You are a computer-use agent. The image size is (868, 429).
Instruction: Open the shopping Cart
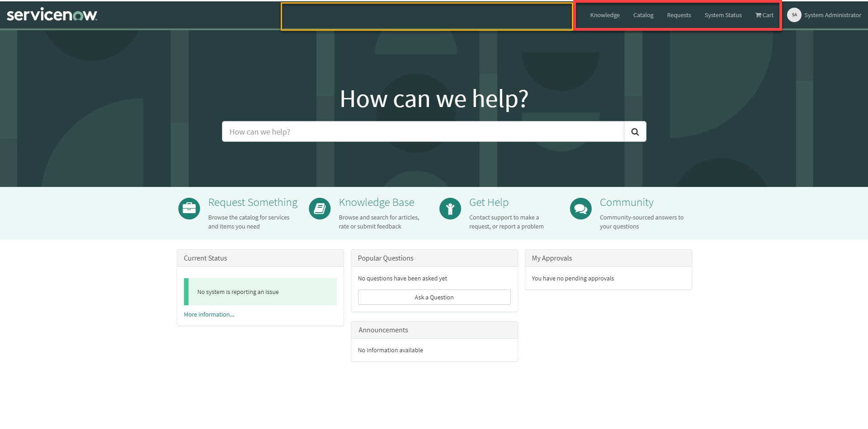764,15
